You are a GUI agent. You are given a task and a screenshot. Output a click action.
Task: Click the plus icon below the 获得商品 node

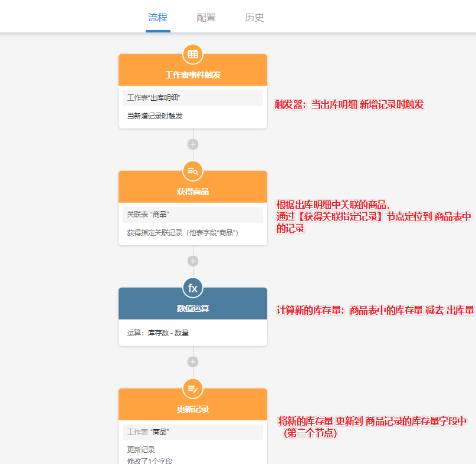click(x=193, y=261)
